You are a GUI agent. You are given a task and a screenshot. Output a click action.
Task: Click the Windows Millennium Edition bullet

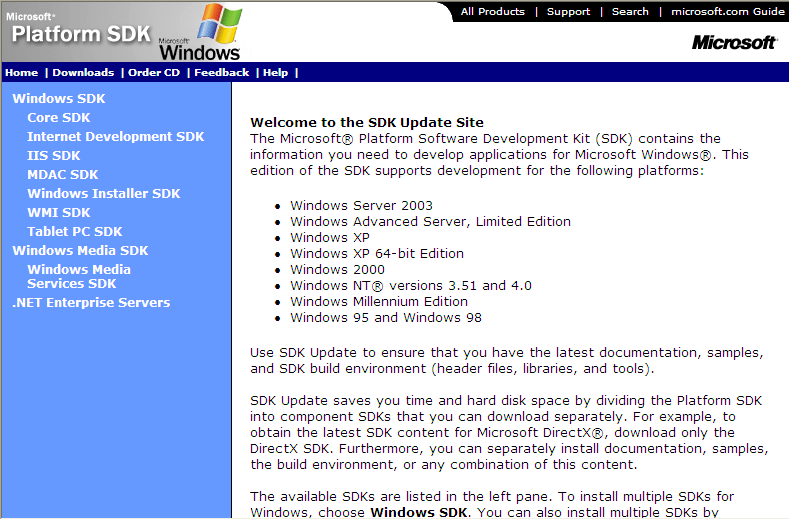[x=379, y=302]
